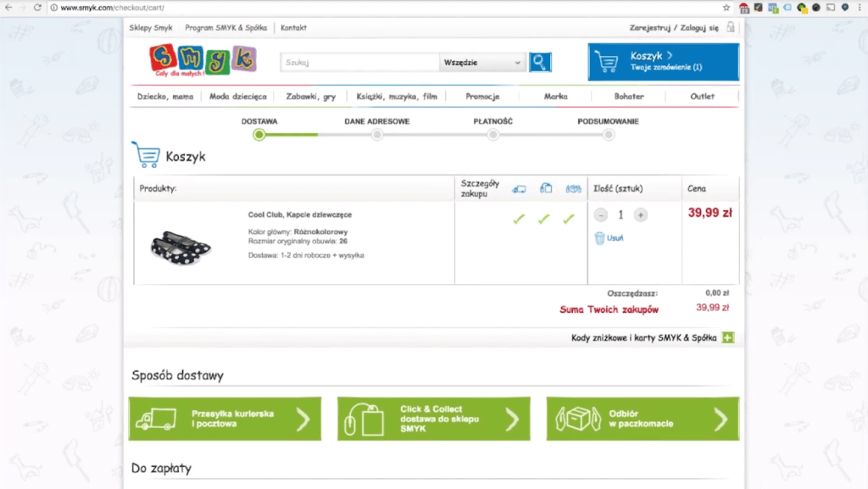Increase quantity with the plus button

pos(641,214)
